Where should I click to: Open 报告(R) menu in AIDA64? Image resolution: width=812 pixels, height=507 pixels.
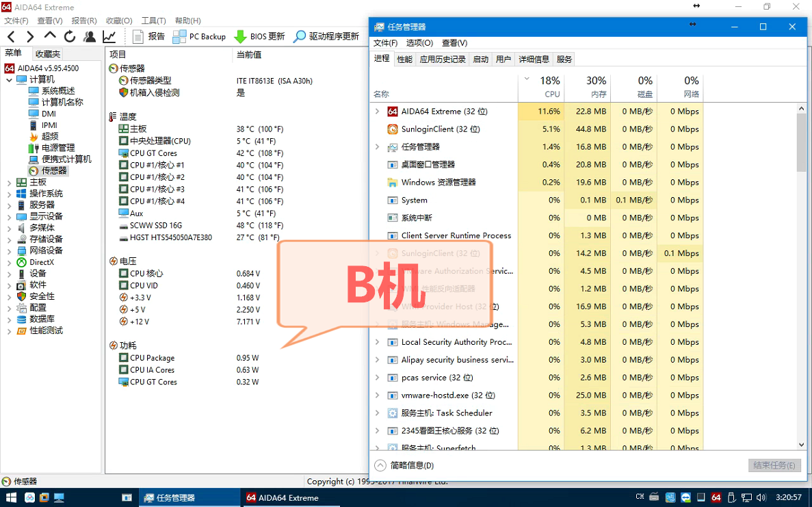84,21
